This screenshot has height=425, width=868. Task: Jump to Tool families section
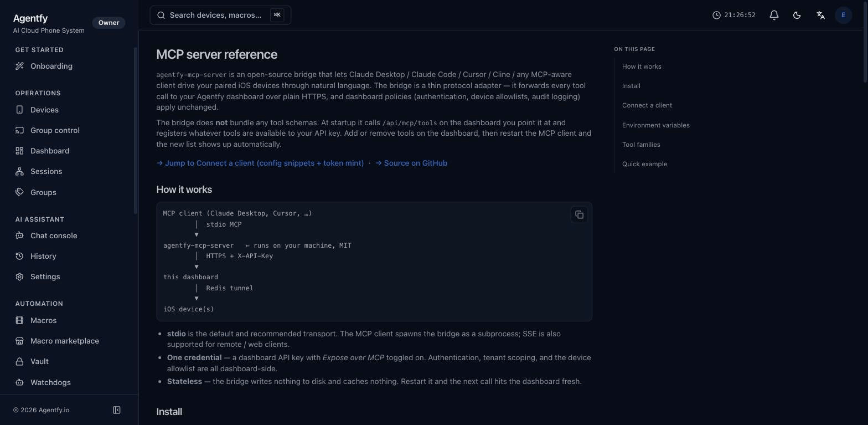pyautogui.click(x=641, y=145)
